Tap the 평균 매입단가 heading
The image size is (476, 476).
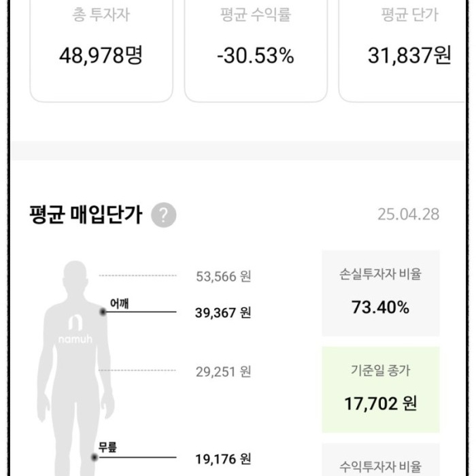click(86, 215)
